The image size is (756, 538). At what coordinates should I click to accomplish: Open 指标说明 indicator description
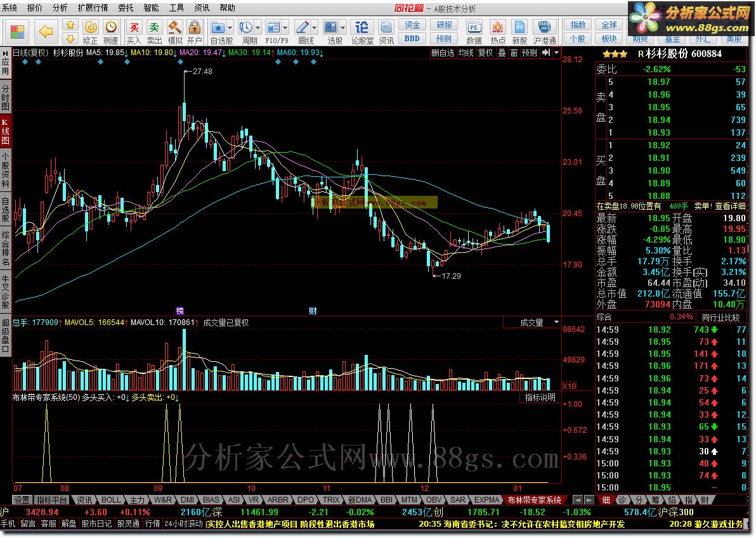(x=540, y=397)
